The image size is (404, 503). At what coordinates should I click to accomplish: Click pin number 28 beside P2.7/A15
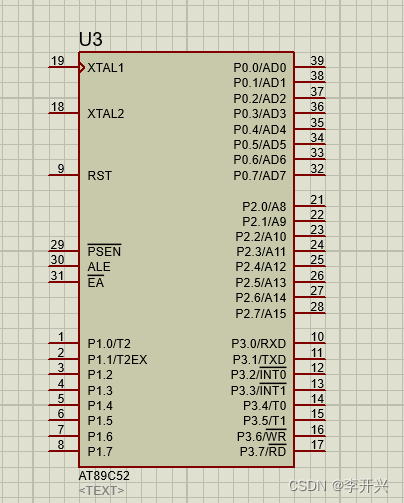[x=317, y=307]
